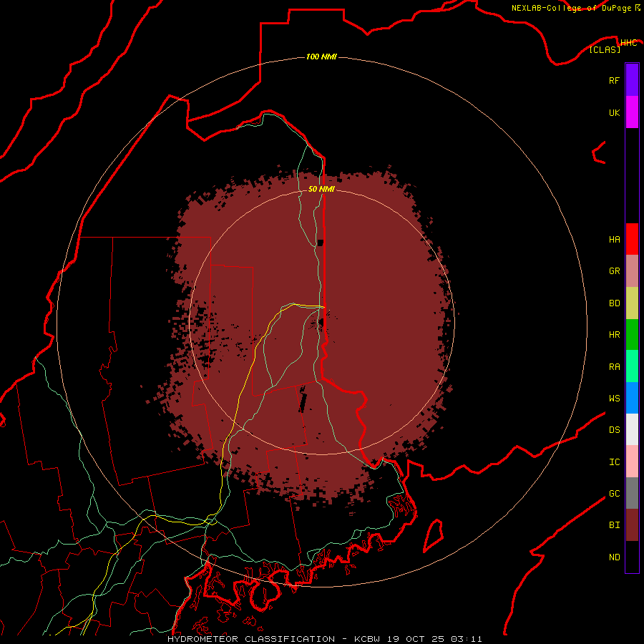Click the RF legend label
This screenshot has width=644, height=644.
[x=614, y=81]
